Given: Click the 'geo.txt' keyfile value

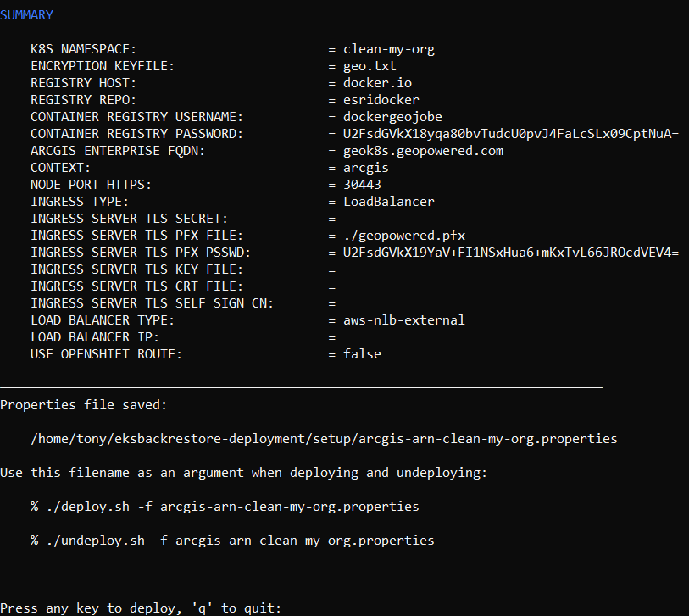Looking at the screenshot, I should point(370,66).
